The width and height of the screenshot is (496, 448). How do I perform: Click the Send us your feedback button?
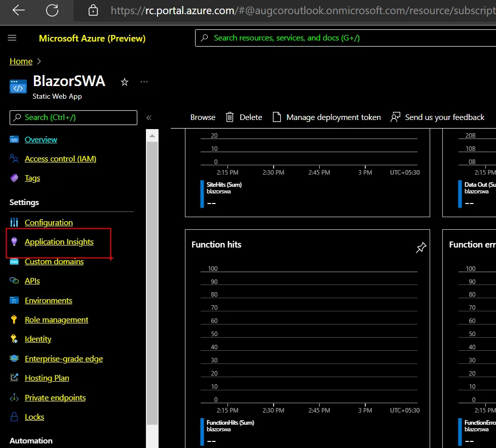438,117
